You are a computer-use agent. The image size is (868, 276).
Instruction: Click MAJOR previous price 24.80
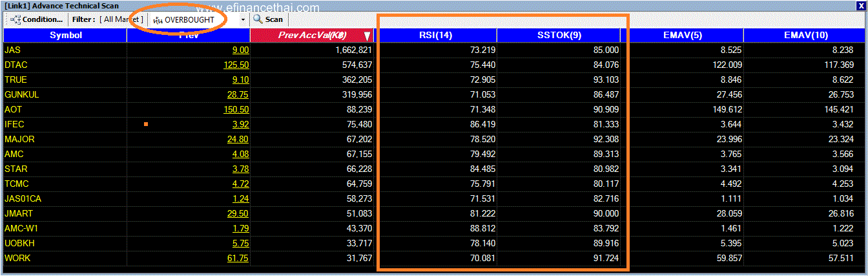(238, 140)
